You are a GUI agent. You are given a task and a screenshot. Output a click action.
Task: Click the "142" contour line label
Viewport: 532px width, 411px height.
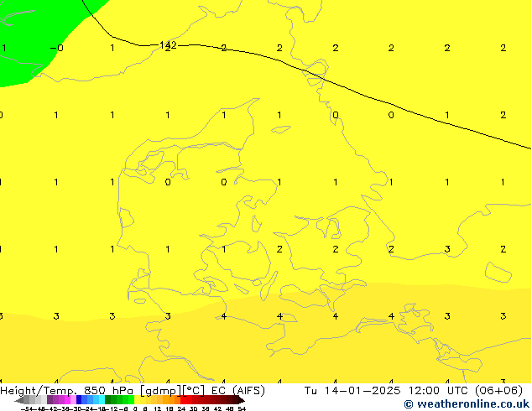pyautogui.click(x=168, y=44)
